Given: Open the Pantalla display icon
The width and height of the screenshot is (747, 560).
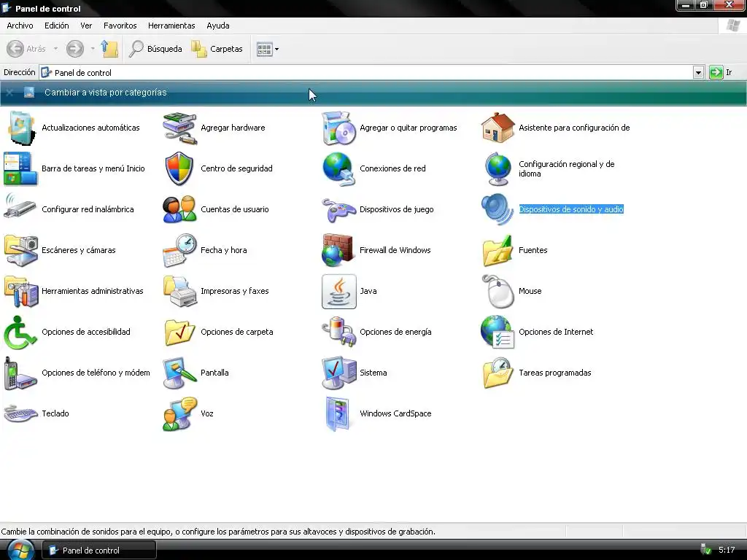Looking at the screenshot, I should [x=179, y=373].
